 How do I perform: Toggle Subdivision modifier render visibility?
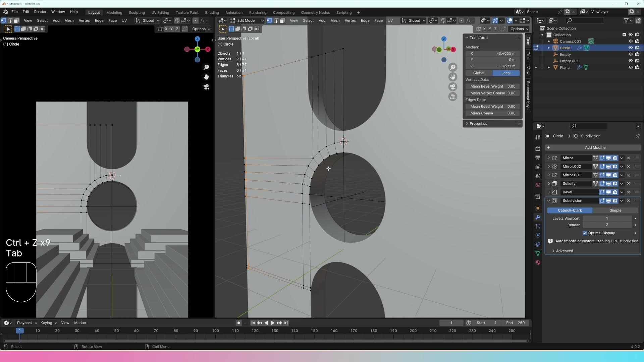coord(615,200)
